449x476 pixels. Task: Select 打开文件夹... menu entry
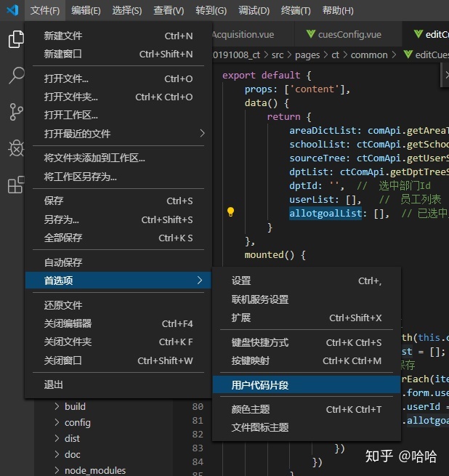(118, 97)
